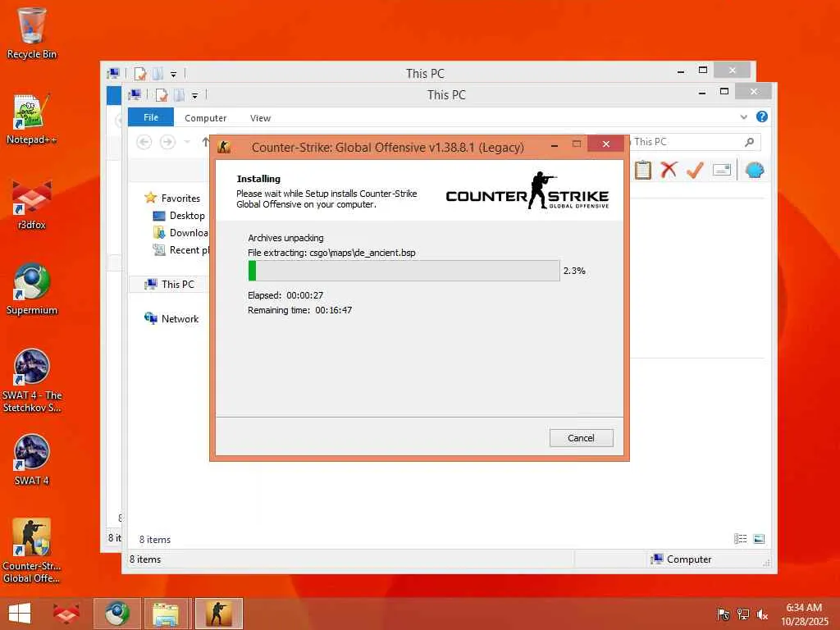Launch the Supermium desktop shortcut
The image size is (840, 630).
pyautogui.click(x=32, y=290)
